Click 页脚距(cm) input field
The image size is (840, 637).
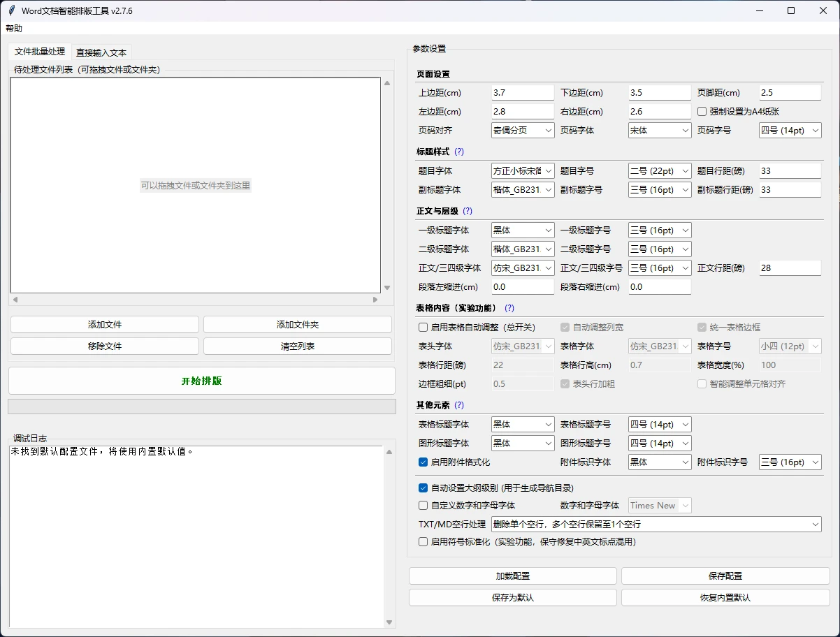tap(790, 92)
